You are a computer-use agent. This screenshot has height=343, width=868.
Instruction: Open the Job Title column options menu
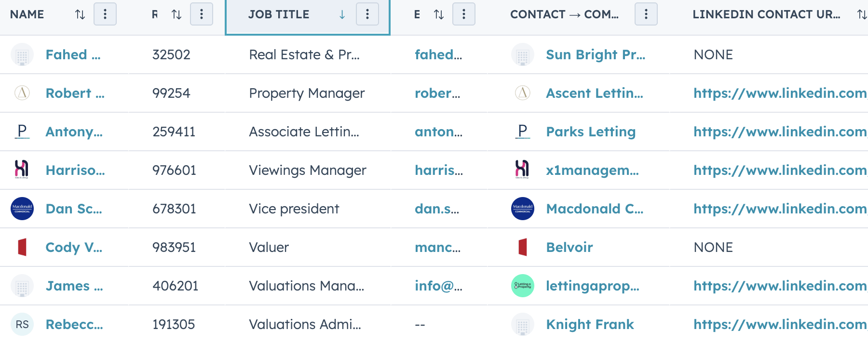pyautogui.click(x=367, y=14)
